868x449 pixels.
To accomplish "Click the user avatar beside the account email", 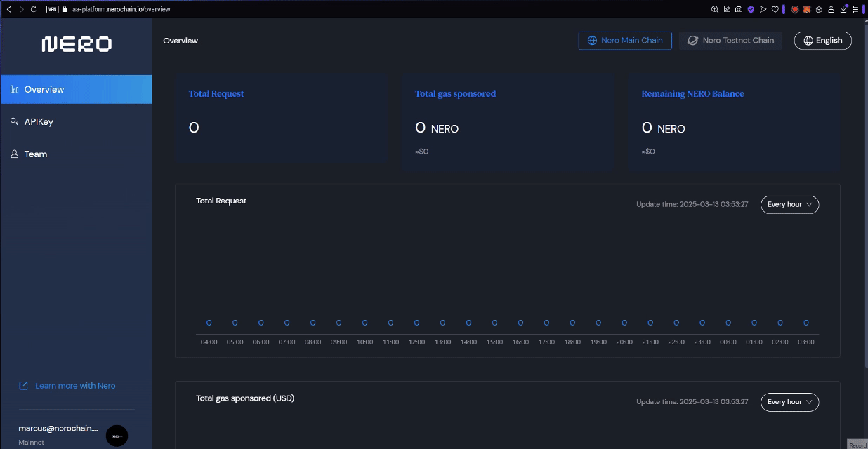I will 117,436.
